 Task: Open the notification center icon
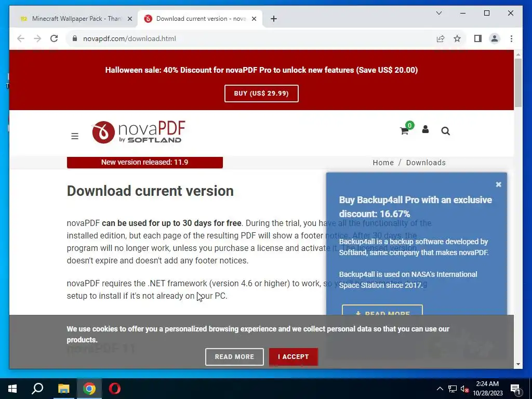pyautogui.click(x=516, y=389)
